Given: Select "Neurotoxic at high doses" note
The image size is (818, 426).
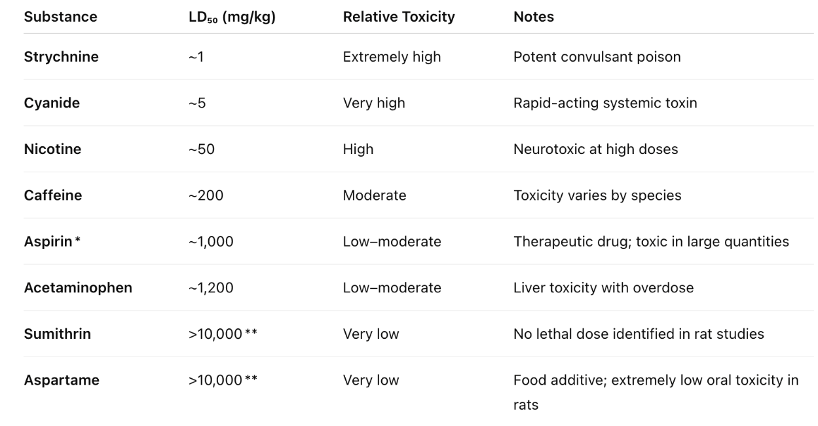Looking at the screenshot, I should pyautogui.click(x=595, y=149).
